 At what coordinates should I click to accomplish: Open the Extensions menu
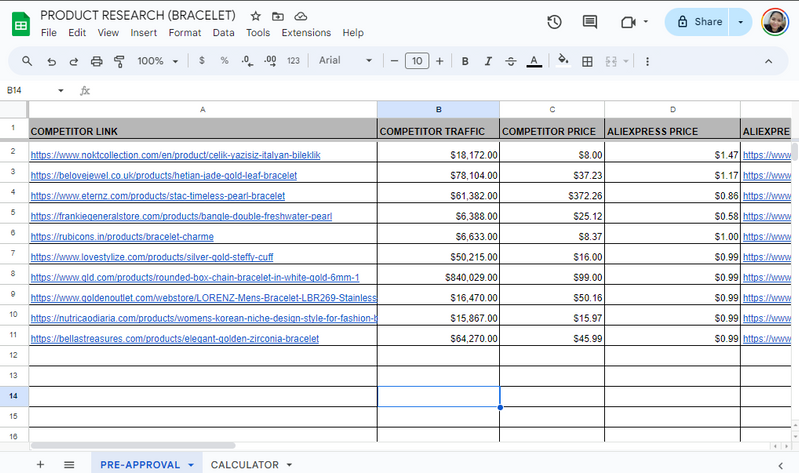[306, 33]
